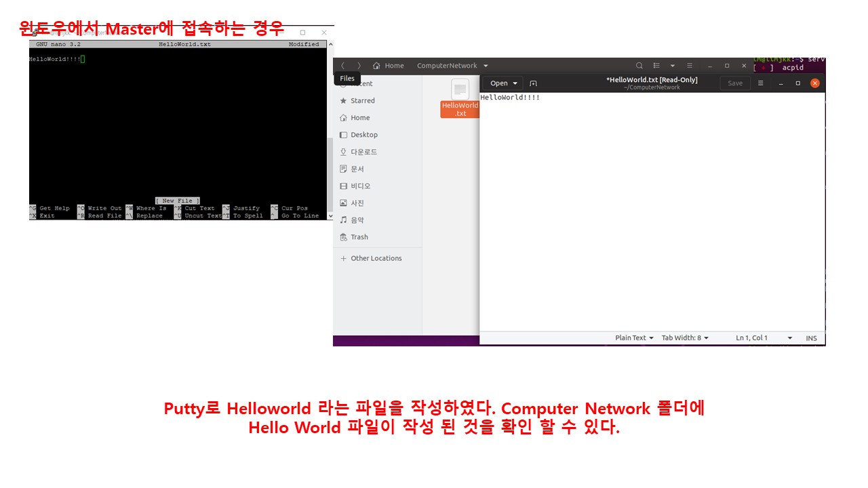Click the '[ New File ]' status in nano
The image size is (868, 488).
[178, 201]
